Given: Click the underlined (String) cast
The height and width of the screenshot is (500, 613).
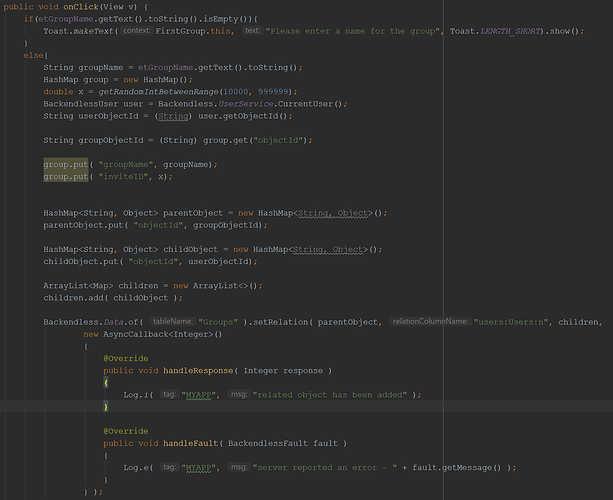Looking at the screenshot, I should click(x=174, y=116).
